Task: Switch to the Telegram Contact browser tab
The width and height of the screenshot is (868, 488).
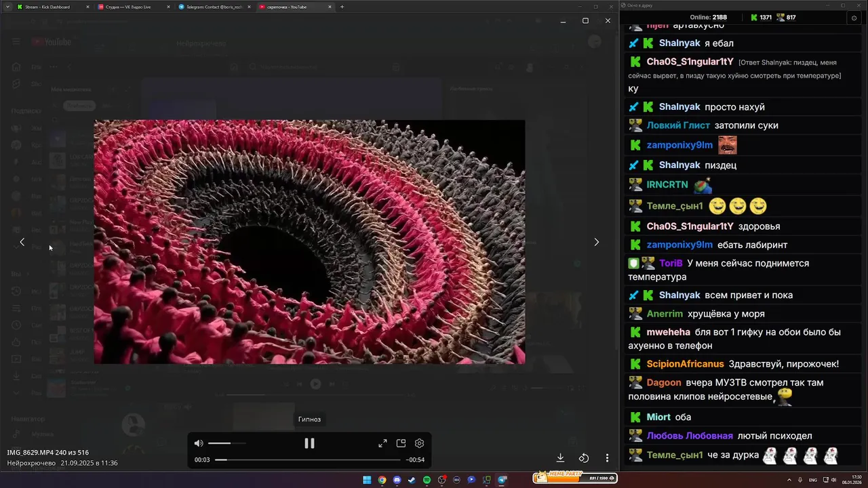Action: pyautogui.click(x=214, y=7)
